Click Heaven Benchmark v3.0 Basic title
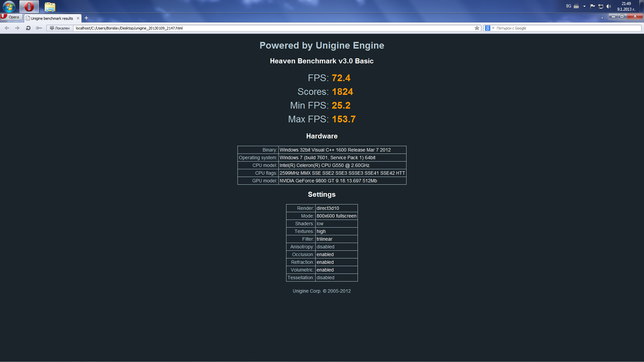Viewport: 644px width, 362px height. pyautogui.click(x=322, y=61)
